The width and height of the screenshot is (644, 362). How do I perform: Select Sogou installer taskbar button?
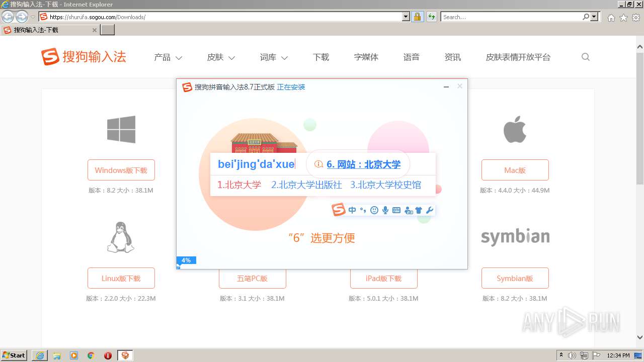point(125,355)
